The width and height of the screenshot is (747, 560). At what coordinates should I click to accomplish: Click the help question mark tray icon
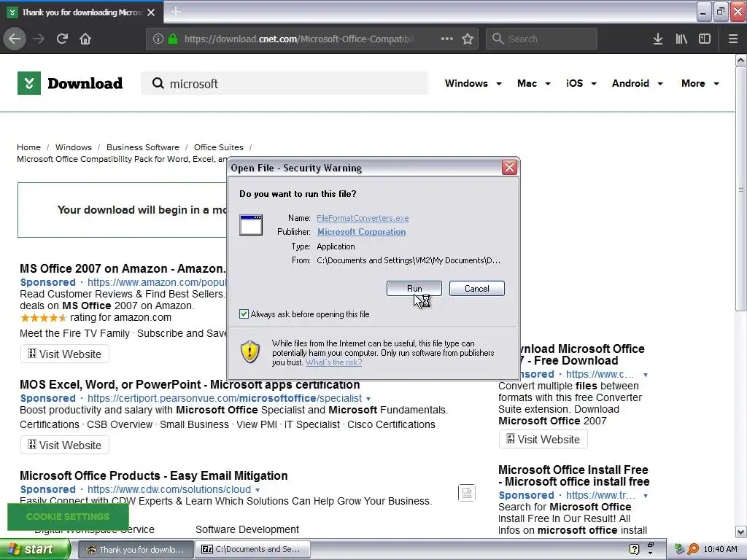pos(634,549)
